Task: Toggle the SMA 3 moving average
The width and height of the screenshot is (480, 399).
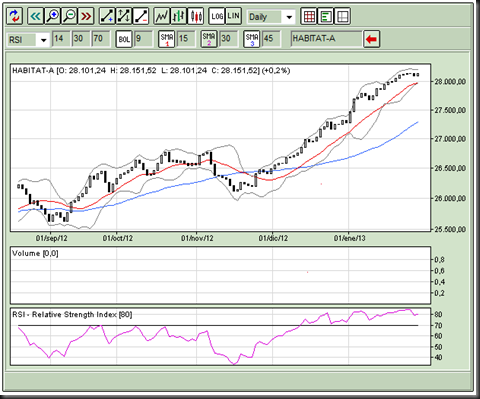Action: 252,39
